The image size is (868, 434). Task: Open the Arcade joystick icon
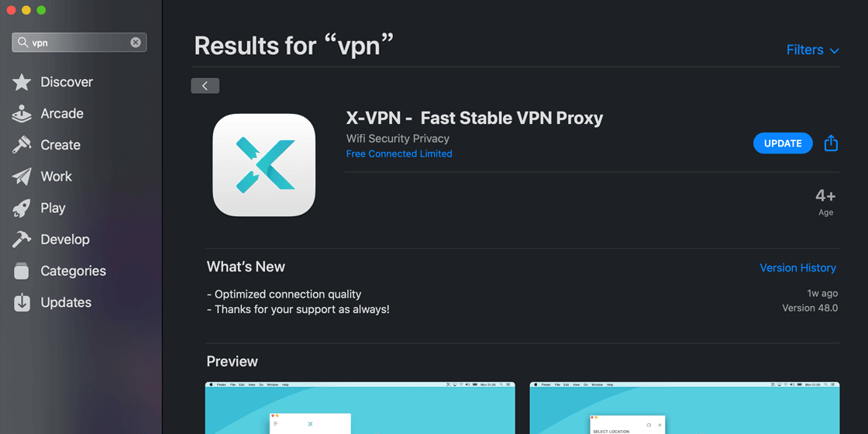22,113
